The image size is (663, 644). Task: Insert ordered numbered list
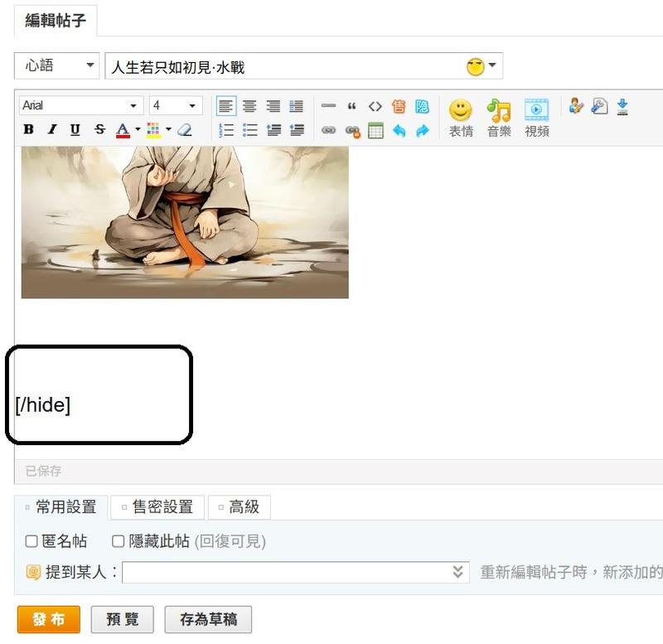point(225,130)
